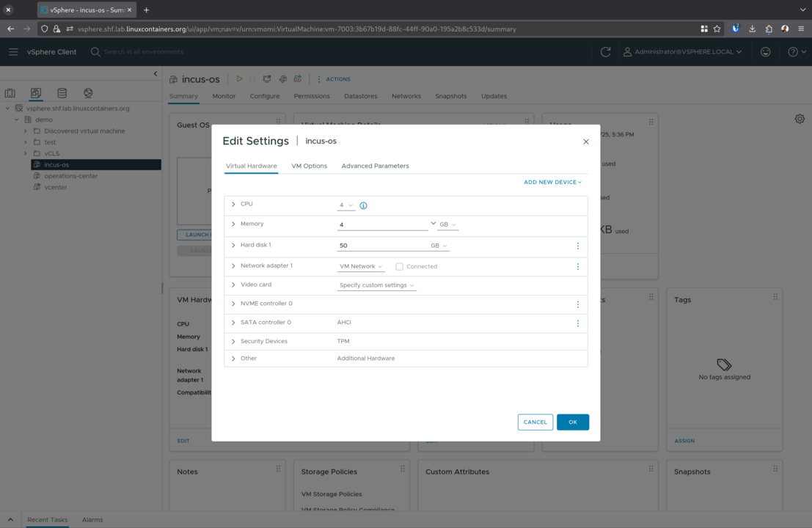Open the Memory unit GB dropdown
The width and height of the screenshot is (812, 528).
coord(447,224)
